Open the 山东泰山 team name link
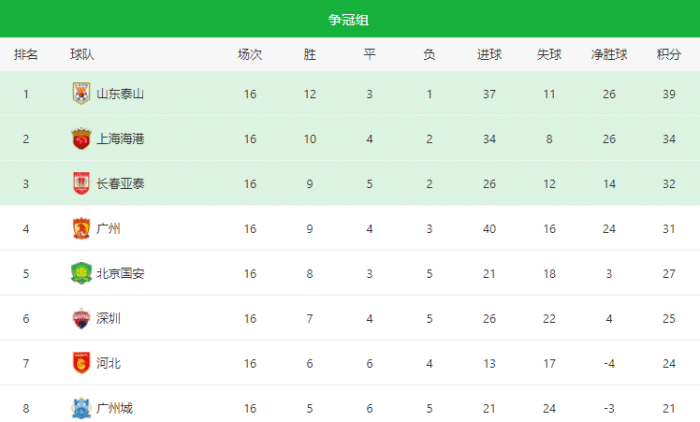This screenshot has height=422, width=700. coord(120,94)
